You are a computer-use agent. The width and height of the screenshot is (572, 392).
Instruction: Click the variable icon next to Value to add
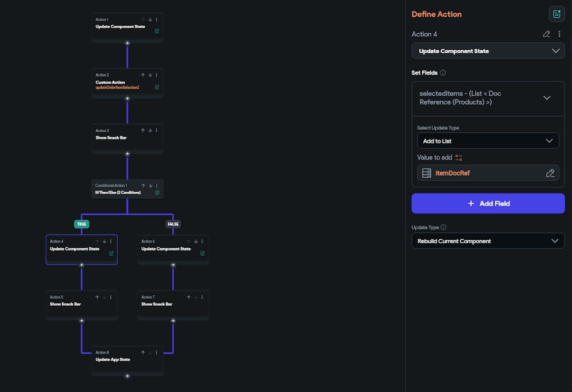(459, 157)
